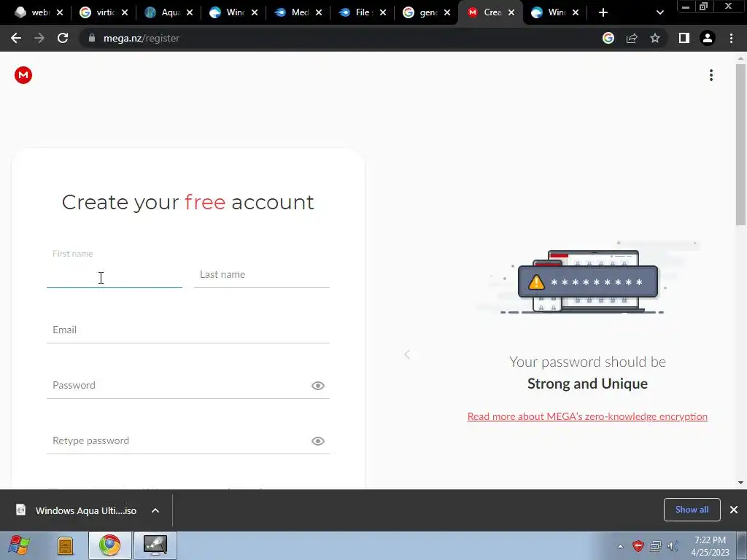The height and width of the screenshot is (560, 747).
Task: Click the scrollbar down arrow
Action: [x=741, y=483]
